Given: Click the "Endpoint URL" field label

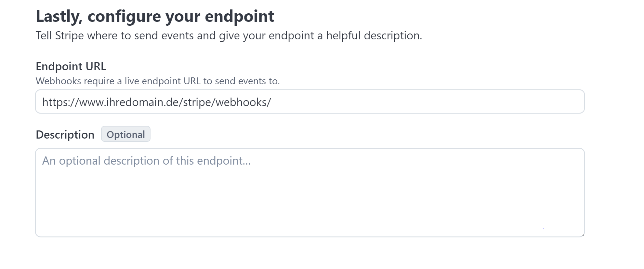Looking at the screenshot, I should (x=71, y=66).
